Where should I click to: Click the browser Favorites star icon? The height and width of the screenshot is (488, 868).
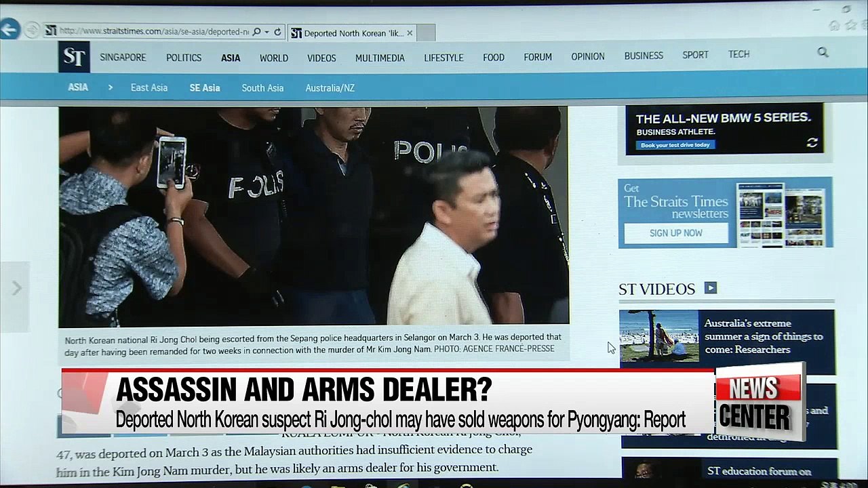[850, 25]
